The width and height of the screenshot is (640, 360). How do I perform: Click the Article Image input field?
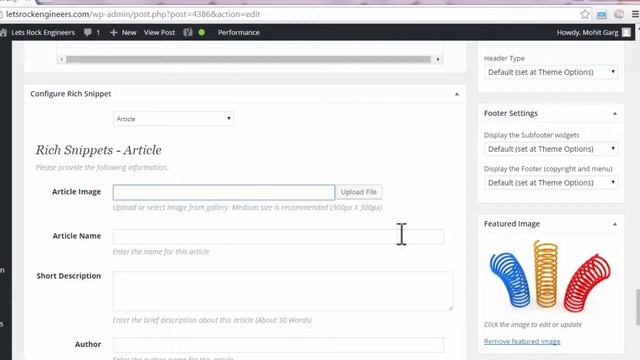pos(224,192)
